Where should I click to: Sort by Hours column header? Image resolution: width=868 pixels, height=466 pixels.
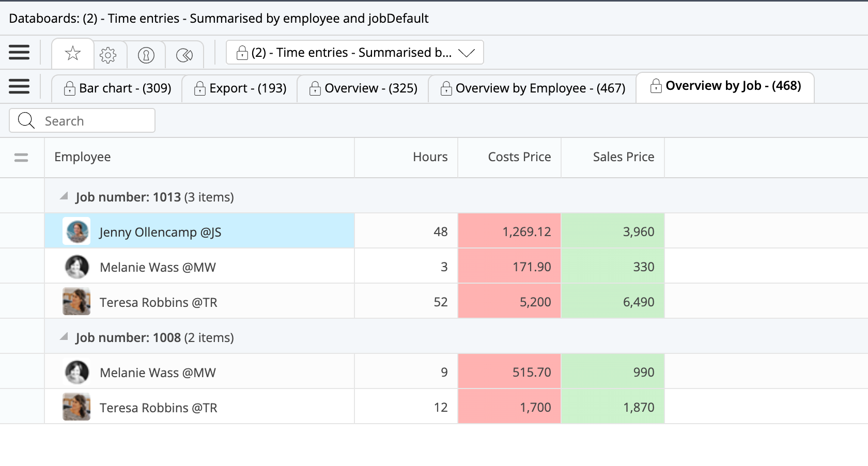[406, 157]
